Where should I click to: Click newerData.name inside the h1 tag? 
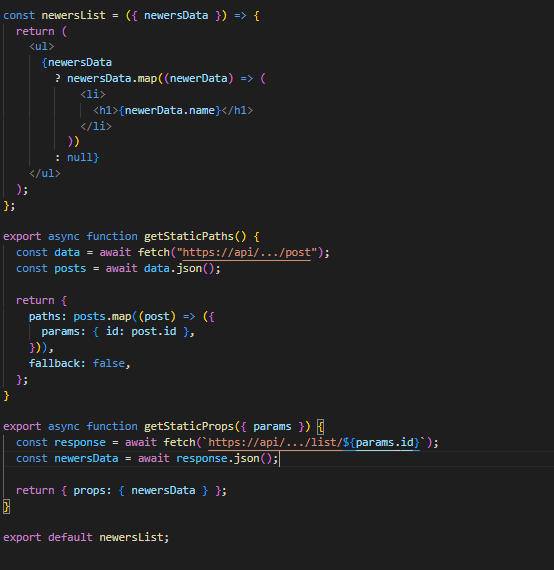coord(169,110)
